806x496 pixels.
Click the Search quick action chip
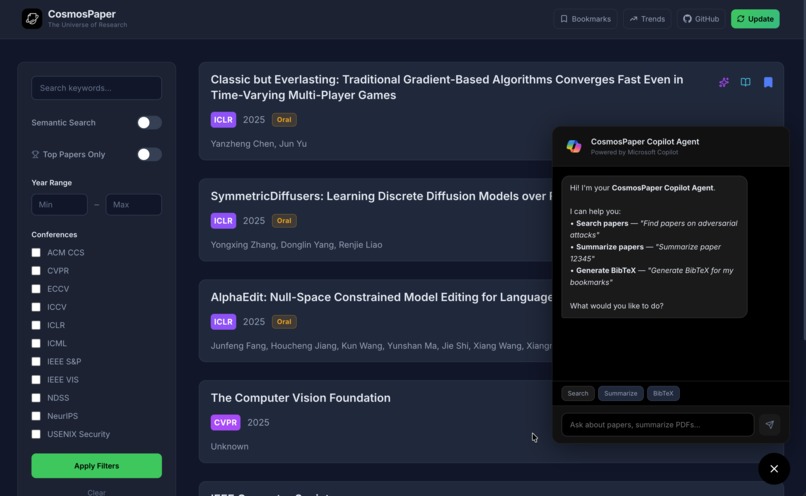coord(578,393)
